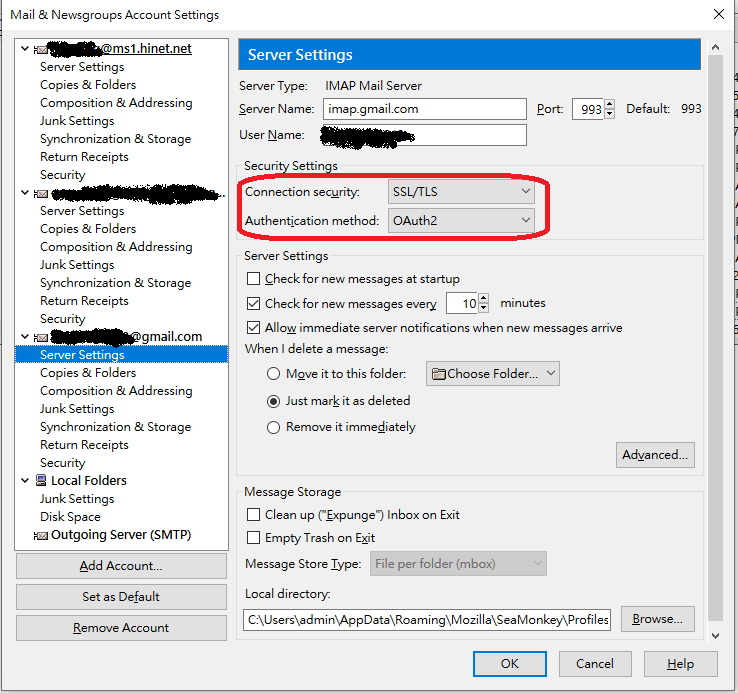Viewport: 738px width, 693px height.
Task: Click the Set as Default button
Action: 121,597
